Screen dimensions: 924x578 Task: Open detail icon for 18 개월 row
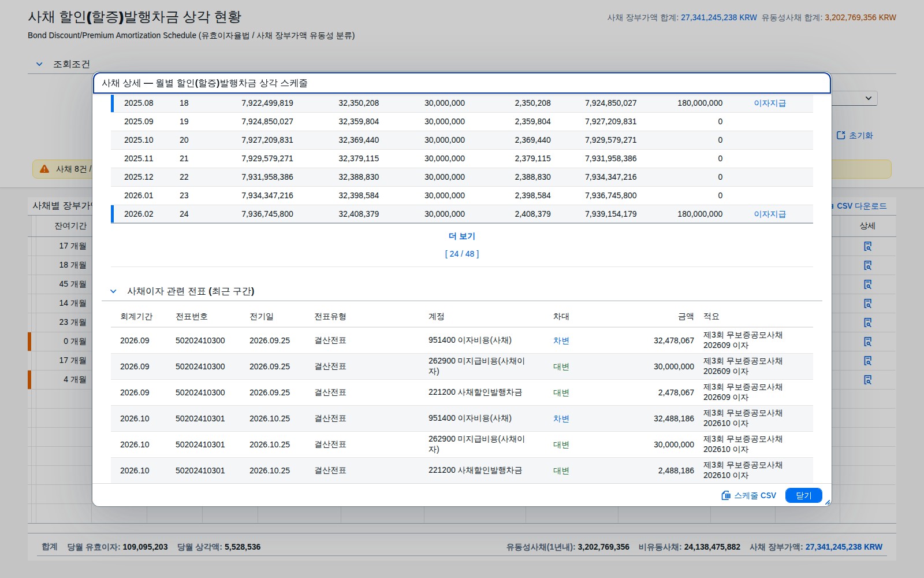pos(867,265)
